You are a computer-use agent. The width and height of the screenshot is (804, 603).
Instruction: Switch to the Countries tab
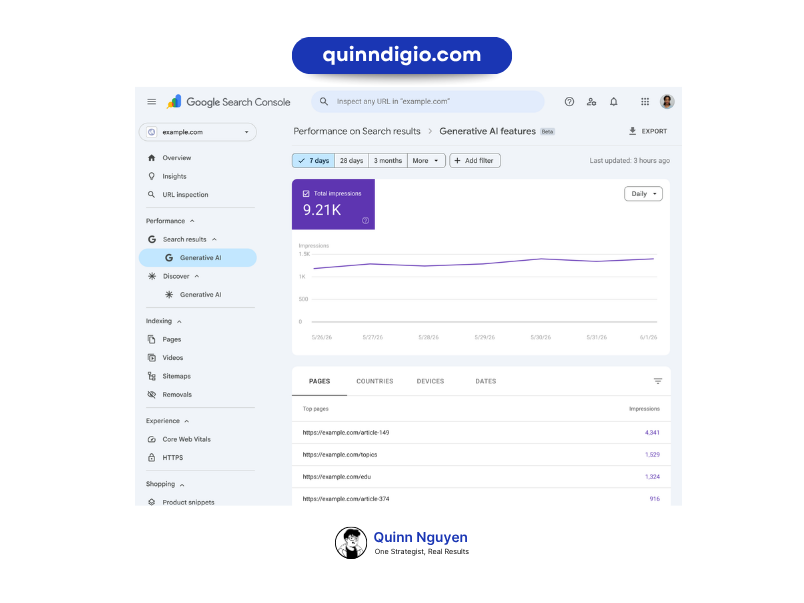pyautogui.click(x=375, y=381)
